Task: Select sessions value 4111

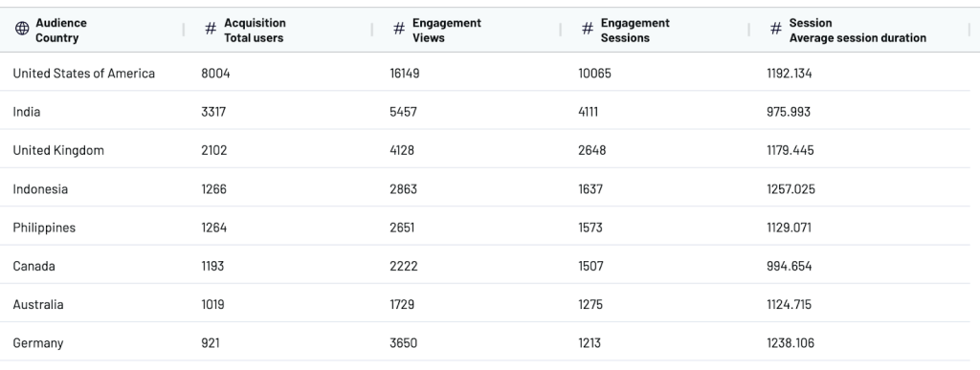Action: pyautogui.click(x=589, y=112)
